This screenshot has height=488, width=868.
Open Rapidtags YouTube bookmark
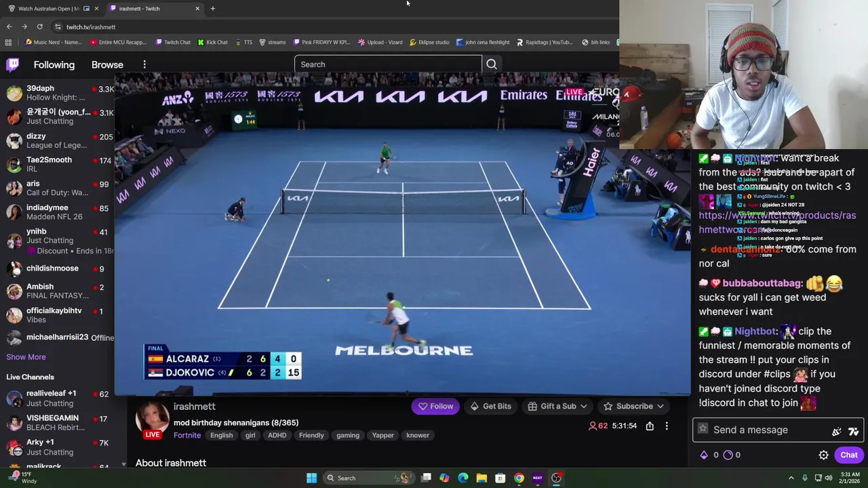[x=545, y=42]
